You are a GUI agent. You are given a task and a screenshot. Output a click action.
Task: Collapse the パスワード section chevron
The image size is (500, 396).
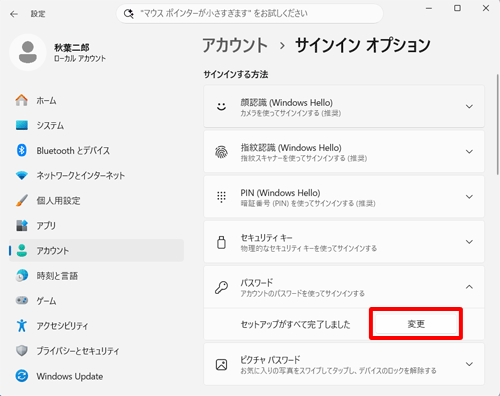pos(469,287)
